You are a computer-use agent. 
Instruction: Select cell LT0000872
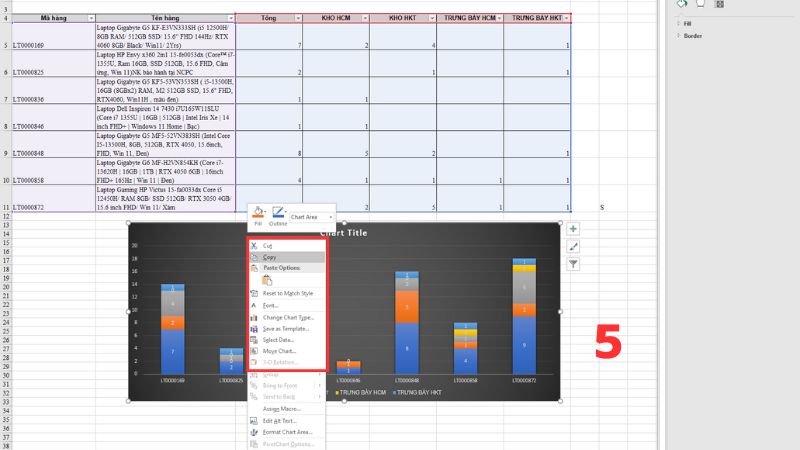click(x=53, y=198)
